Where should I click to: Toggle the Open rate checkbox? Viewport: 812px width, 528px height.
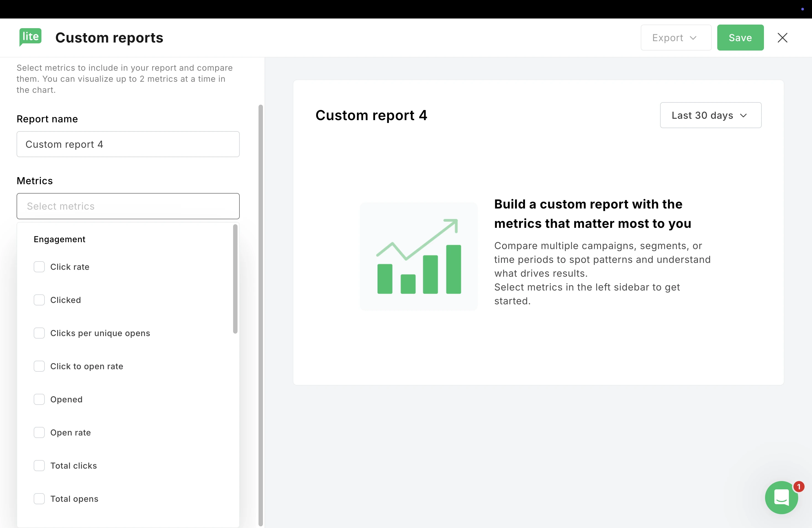coord(39,432)
